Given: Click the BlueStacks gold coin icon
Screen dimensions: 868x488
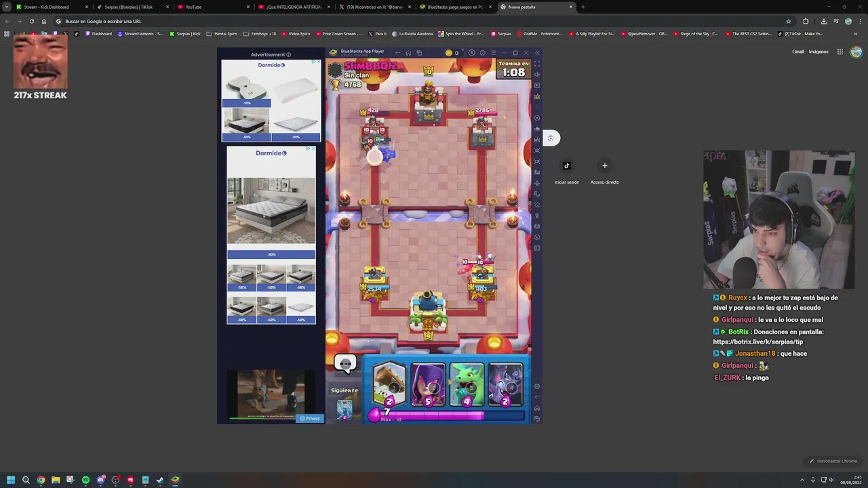Looking at the screenshot, I should 448,53.
